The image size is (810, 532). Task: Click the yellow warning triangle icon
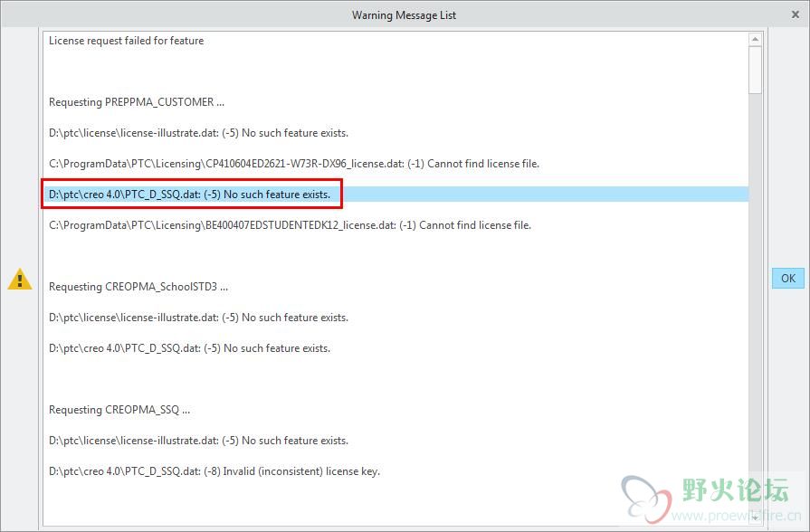pos(20,279)
